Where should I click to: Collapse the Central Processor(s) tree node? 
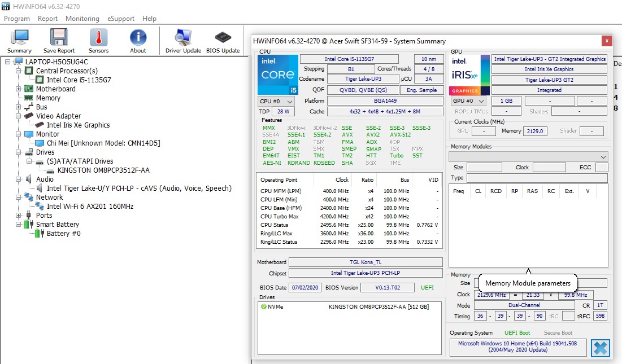(19, 71)
